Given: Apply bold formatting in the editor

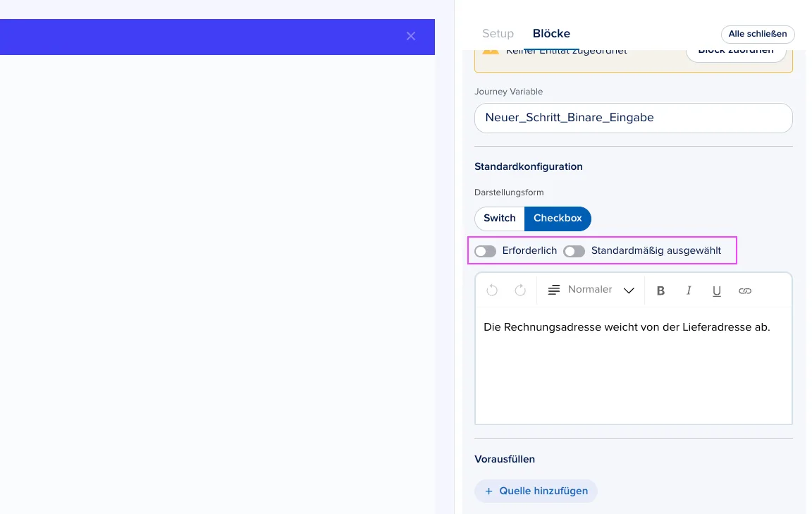Looking at the screenshot, I should pos(660,290).
